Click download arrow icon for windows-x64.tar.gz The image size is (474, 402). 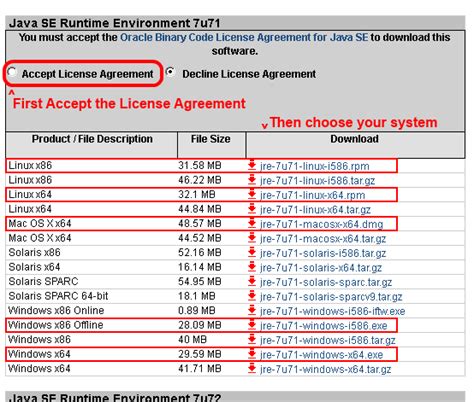point(252,368)
